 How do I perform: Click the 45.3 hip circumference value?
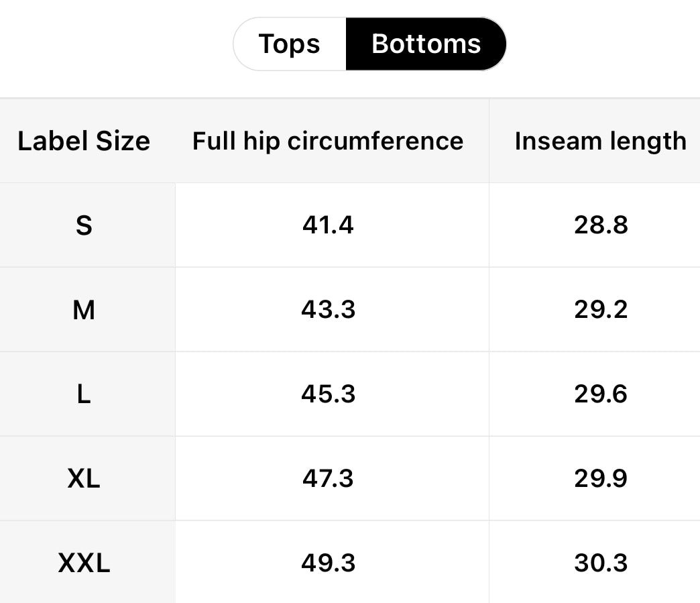(x=328, y=394)
